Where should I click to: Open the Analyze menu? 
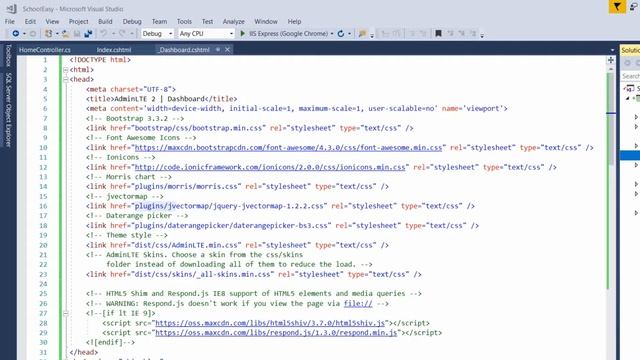[233, 21]
